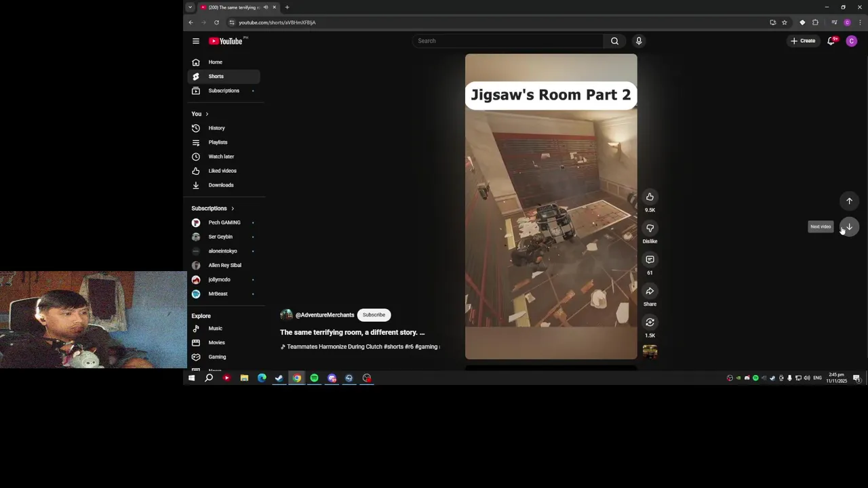Open Steam from taskbar
Image resolution: width=868 pixels, height=488 pixels.
(279, 378)
